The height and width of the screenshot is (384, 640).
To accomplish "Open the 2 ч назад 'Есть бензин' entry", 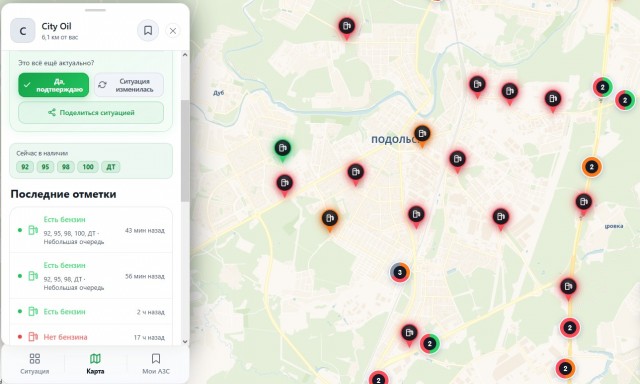I will click(x=91, y=312).
